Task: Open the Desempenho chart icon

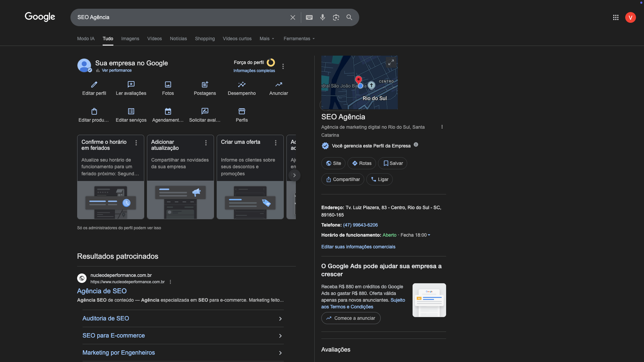Action: pos(242,84)
